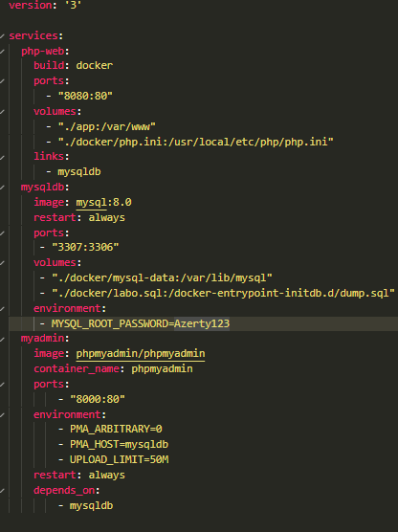Click the 'MYSQL_ROOT_PASSWORD' variable name
This screenshot has width=398, height=532.
coord(110,323)
